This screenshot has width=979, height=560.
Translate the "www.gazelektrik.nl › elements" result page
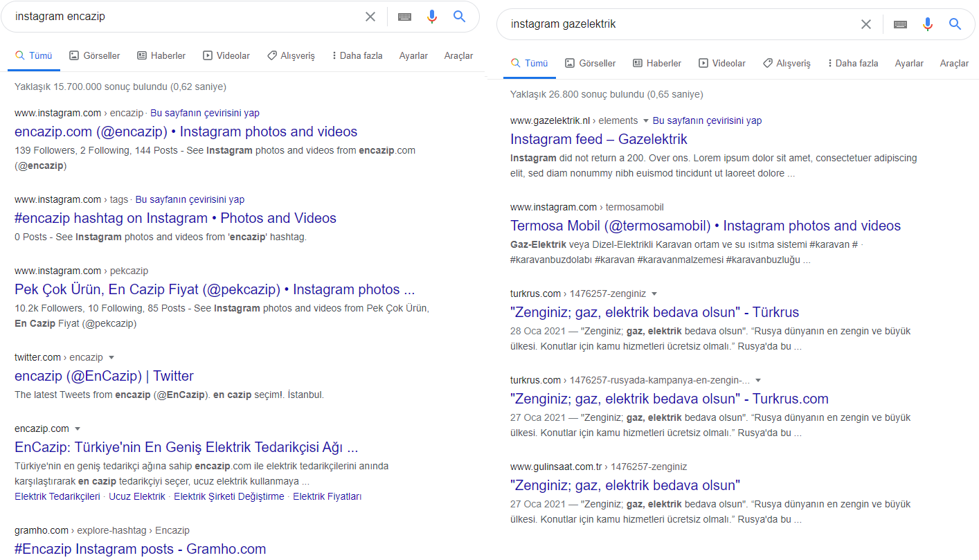coord(707,120)
